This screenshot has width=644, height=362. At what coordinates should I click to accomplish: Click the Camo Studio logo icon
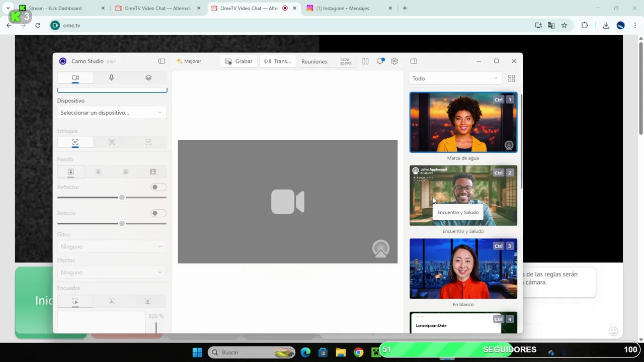click(63, 61)
